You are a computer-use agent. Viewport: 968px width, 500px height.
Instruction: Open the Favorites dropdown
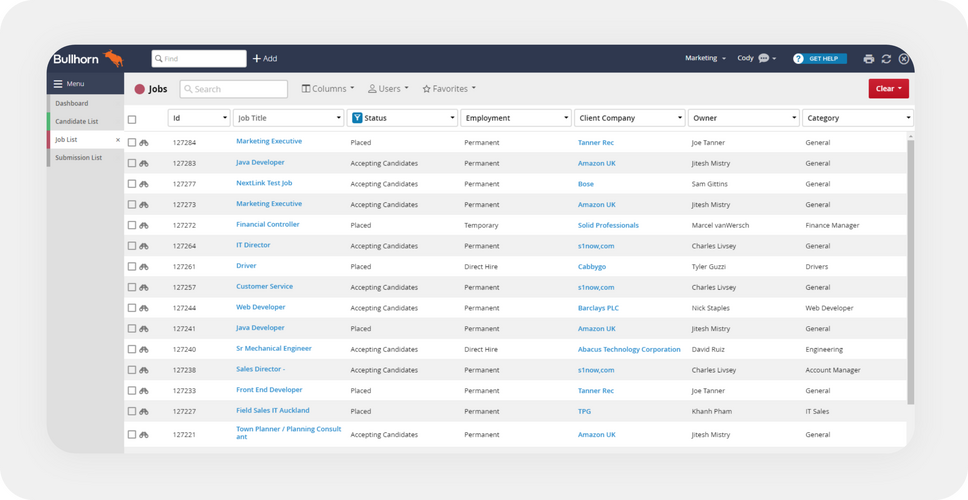click(449, 89)
